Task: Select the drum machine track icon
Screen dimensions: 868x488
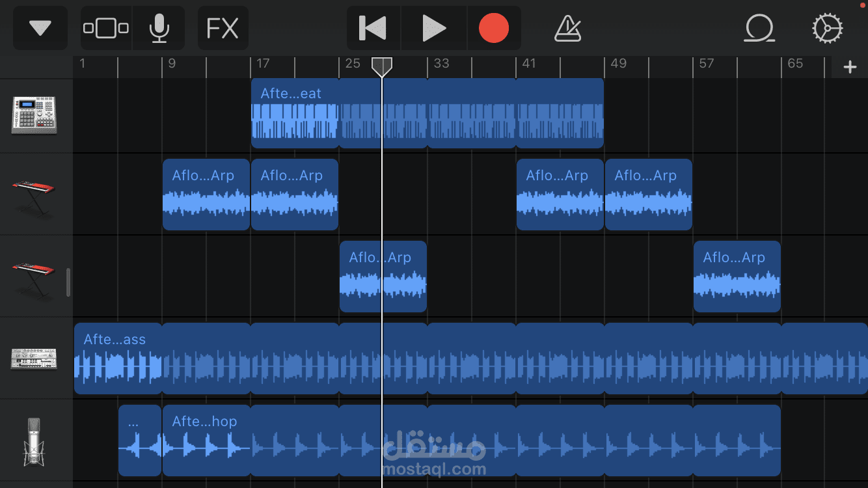Action: pyautogui.click(x=34, y=115)
